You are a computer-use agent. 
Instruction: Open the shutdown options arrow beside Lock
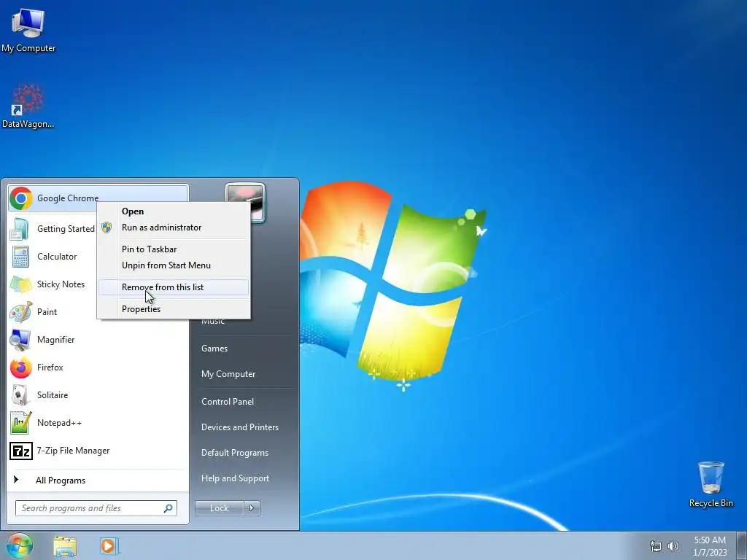(252, 508)
